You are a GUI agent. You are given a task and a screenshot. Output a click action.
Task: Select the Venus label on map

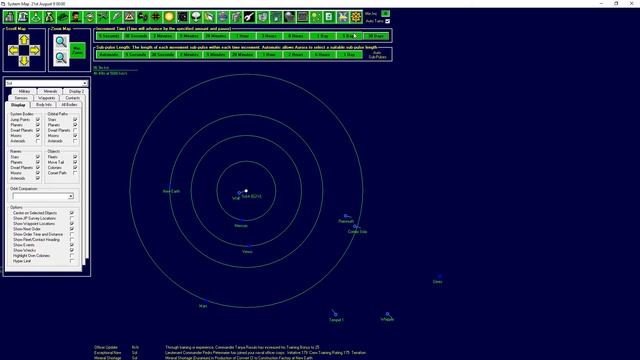(x=247, y=252)
